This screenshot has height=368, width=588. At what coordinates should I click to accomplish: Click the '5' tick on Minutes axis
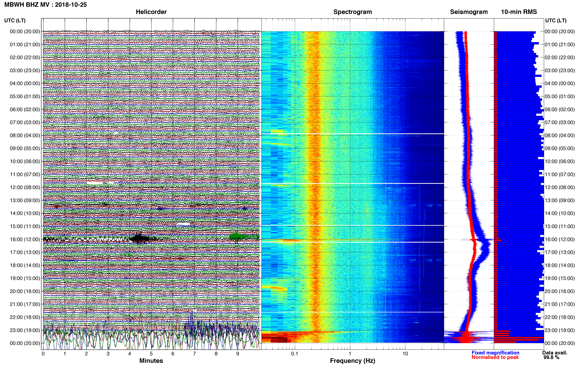[151, 354]
